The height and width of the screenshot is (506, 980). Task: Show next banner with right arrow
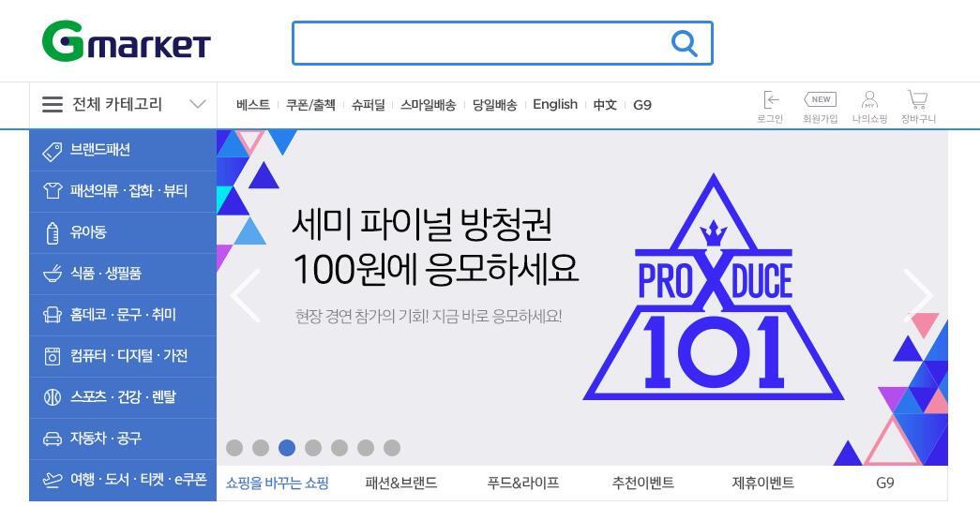(918, 295)
